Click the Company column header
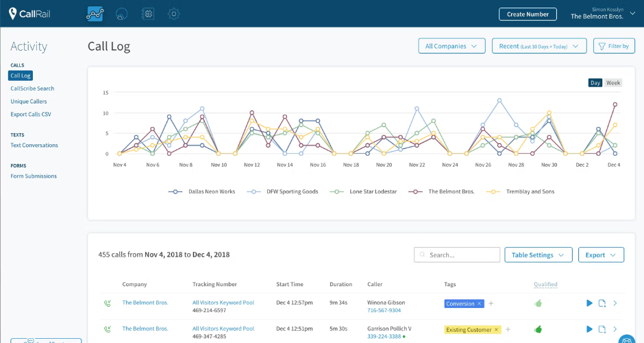The height and width of the screenshot is (343, 644). 134,284
